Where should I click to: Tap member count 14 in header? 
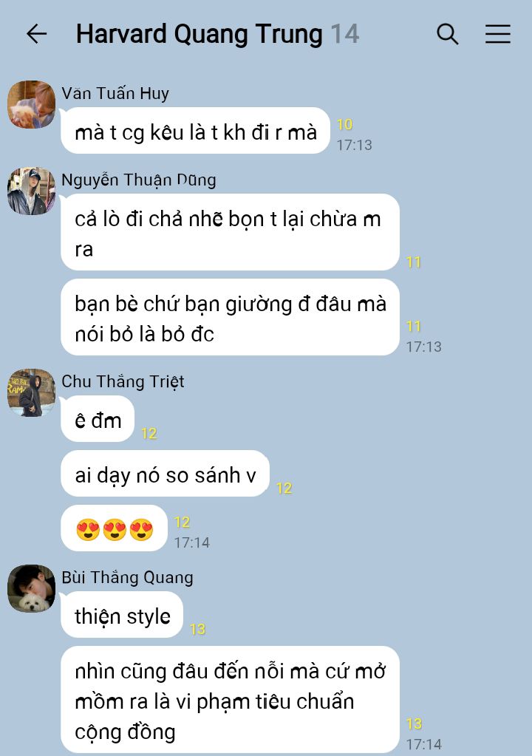click(x=345, y=34)
